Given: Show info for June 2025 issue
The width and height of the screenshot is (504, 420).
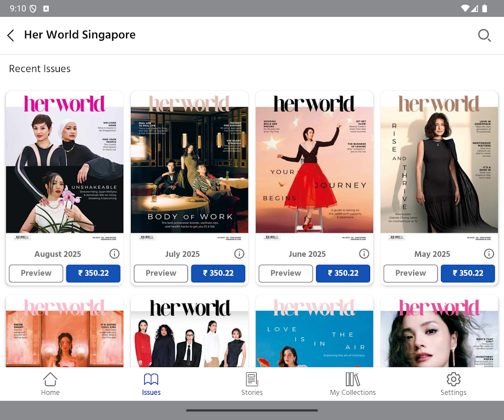Looking at the screenshot, I should click(x=364, y=254).
